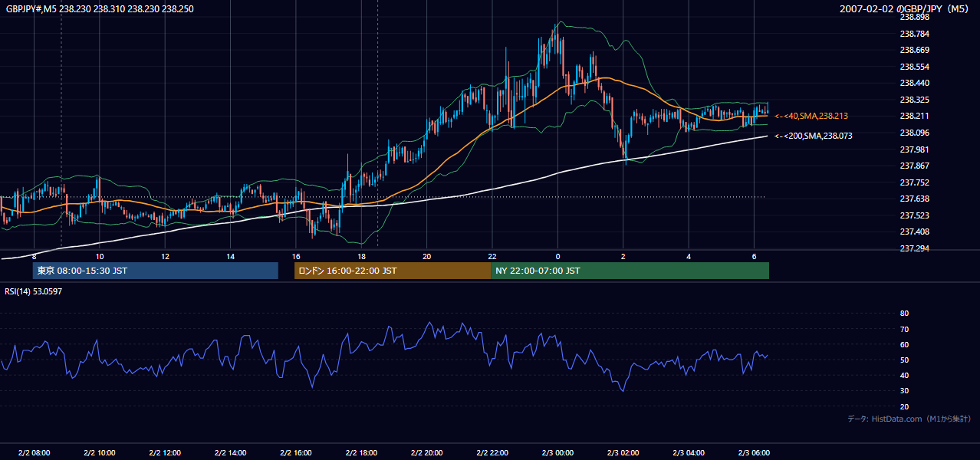Viewport: 980px width, 460px height.
Task: Select the 40 SMA 238.213 label
Action: tap(811, 116)
